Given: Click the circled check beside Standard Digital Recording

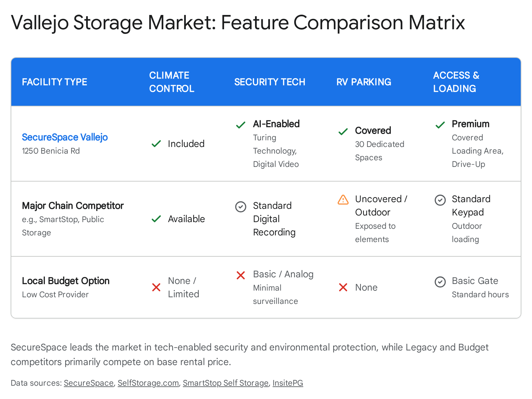Looking at the screenshot, I should [241, 206].
